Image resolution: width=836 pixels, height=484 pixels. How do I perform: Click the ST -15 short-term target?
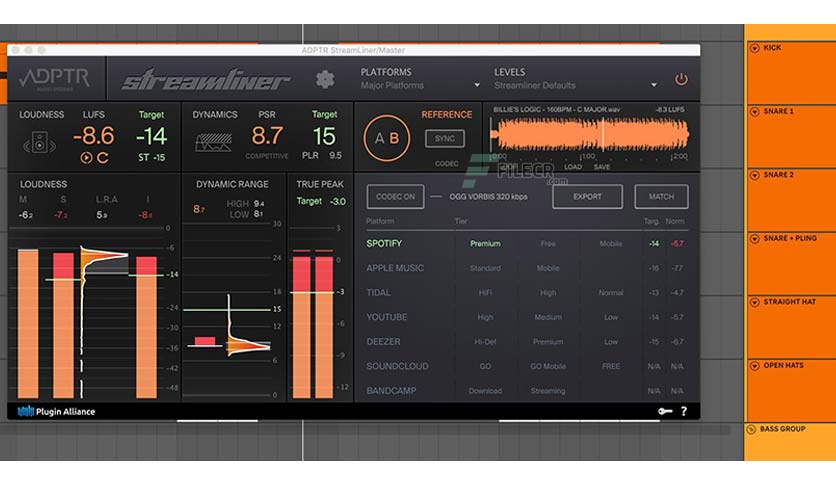(x=151, y=158)
